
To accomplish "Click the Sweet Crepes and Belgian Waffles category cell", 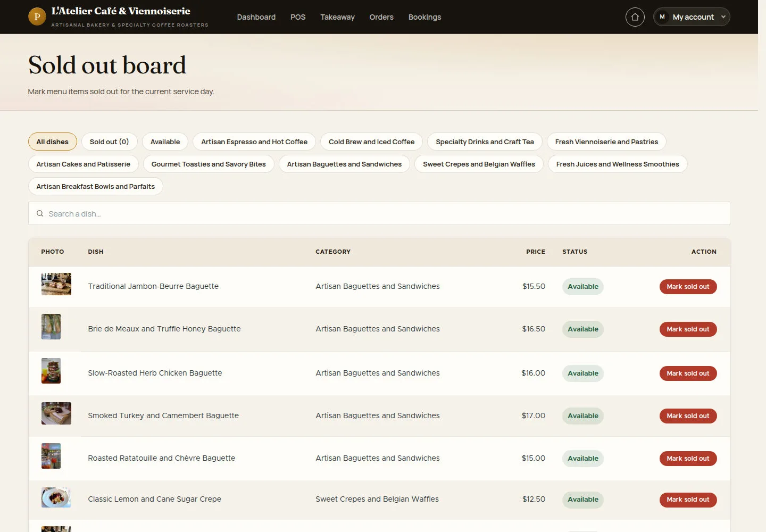I will [377, 499].
